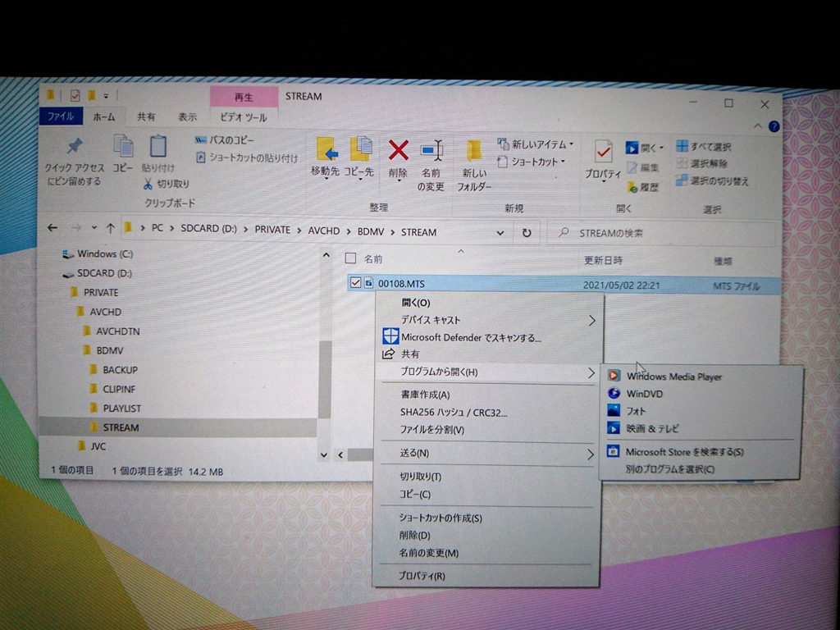Toggle the 00108.MTS file checkbox
Screen dimensions: 840x630
(355, 283)
